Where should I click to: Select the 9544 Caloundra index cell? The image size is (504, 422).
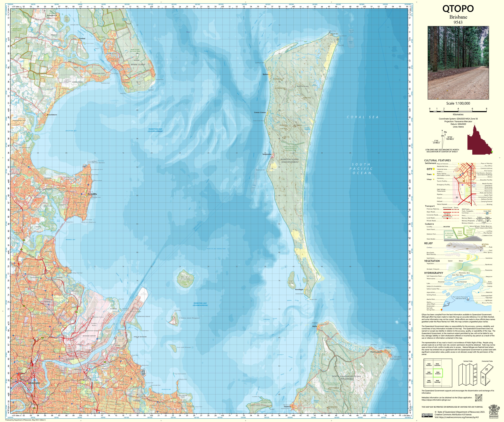(437, 365)
